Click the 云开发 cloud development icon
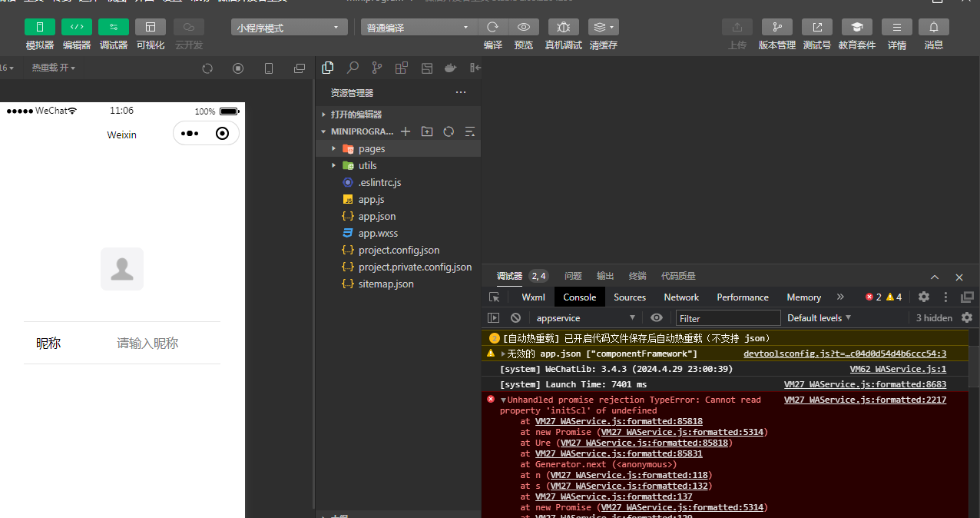 click(x=189, y=27)
